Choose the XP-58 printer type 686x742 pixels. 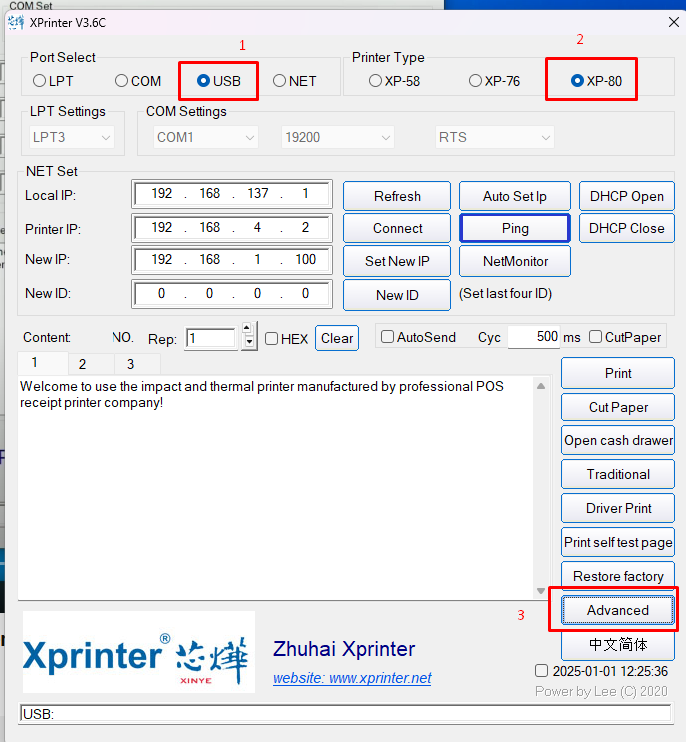376,81
